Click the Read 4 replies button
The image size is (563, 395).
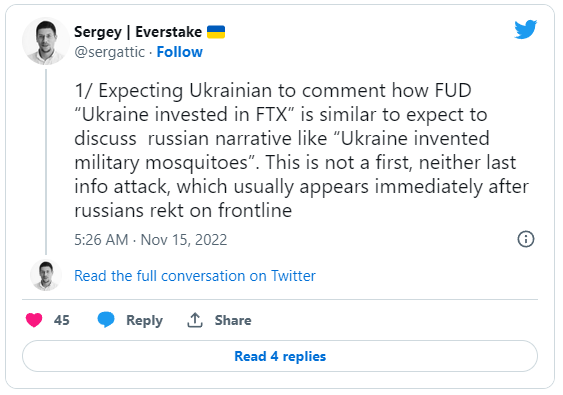coord(280,356)
